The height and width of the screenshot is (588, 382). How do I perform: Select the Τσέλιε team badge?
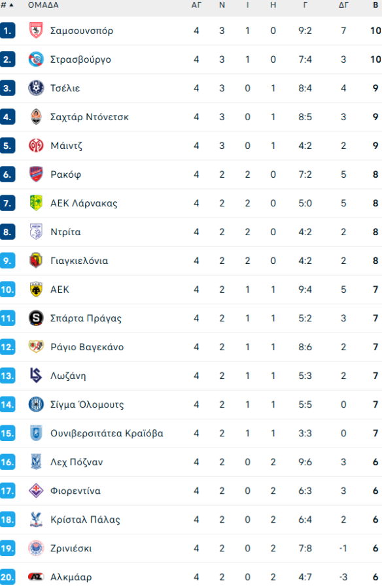tap(36, 88)
